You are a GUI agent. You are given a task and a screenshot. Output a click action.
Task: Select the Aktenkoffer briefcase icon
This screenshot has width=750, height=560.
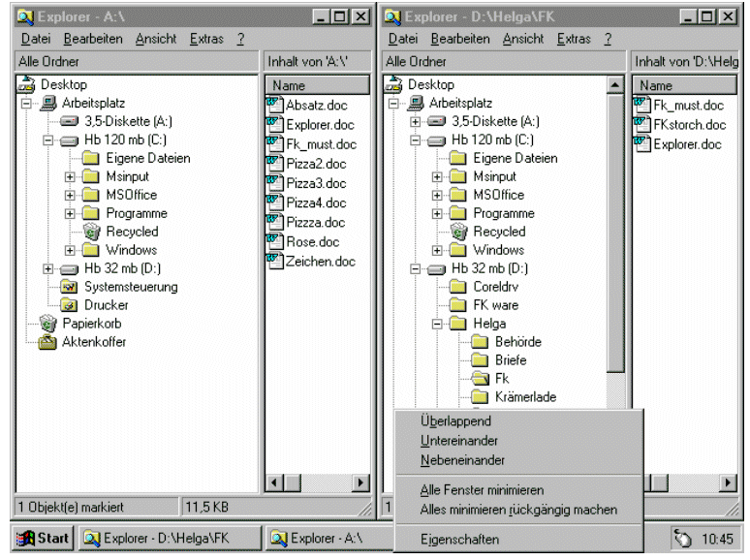coord(47,342)
